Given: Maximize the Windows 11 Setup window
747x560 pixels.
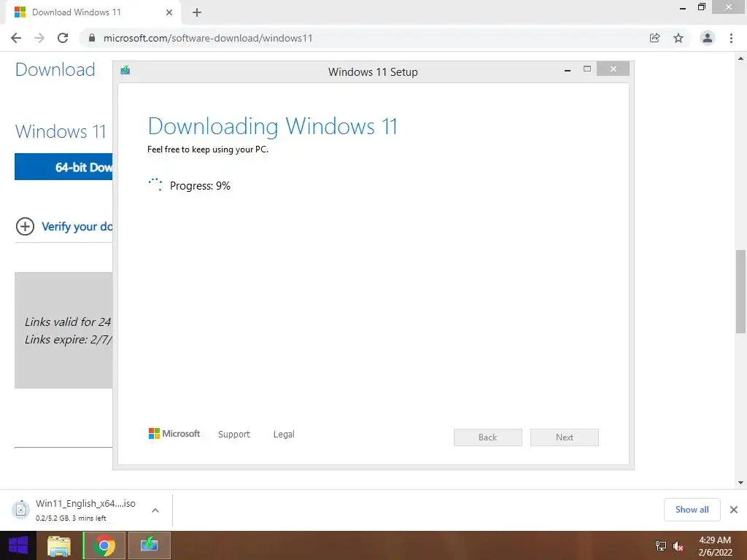Looking at the screenshot, I should tap(587, 69).
